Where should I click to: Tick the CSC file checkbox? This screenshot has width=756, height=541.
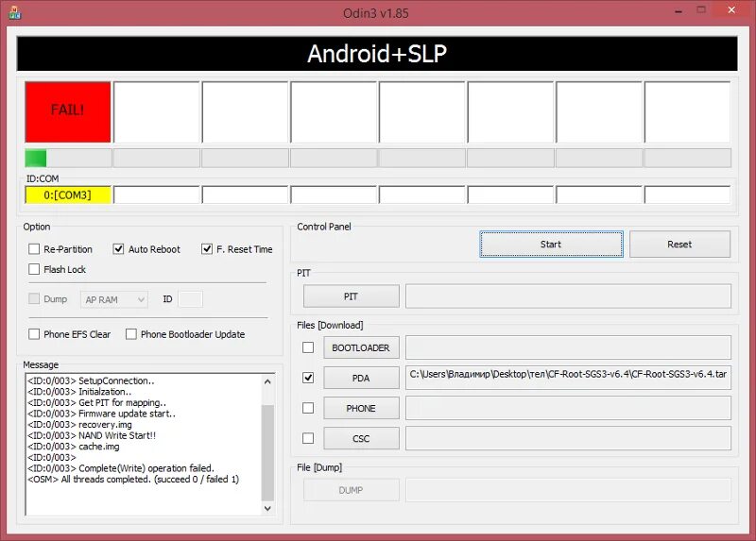(308, 438)
